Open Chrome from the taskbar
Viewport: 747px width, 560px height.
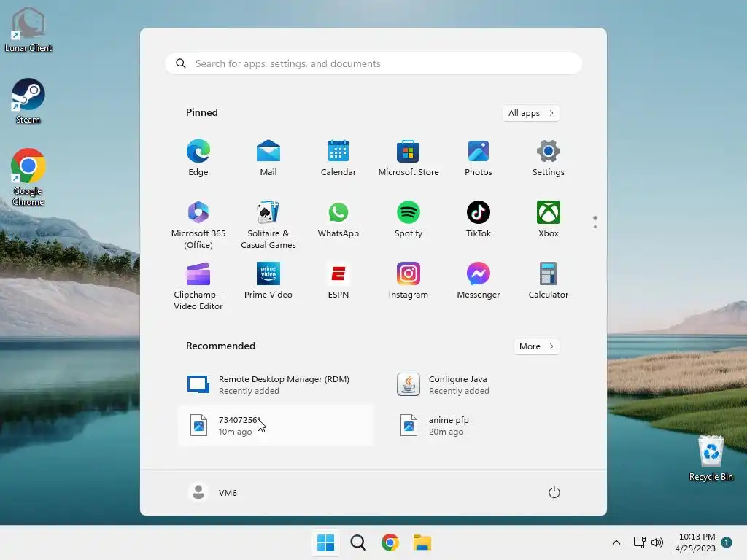[x=390, y=542]
